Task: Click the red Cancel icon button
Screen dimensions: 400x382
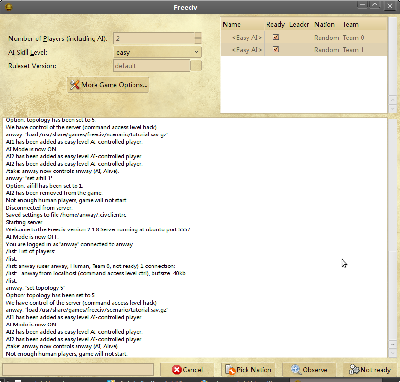Action: point(177,370)
